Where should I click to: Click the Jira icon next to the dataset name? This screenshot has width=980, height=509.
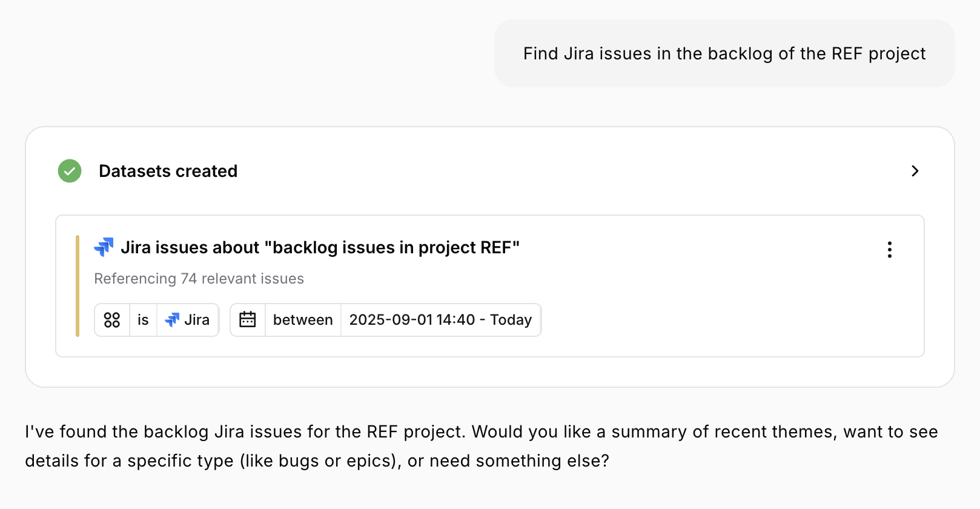point(104,247)
